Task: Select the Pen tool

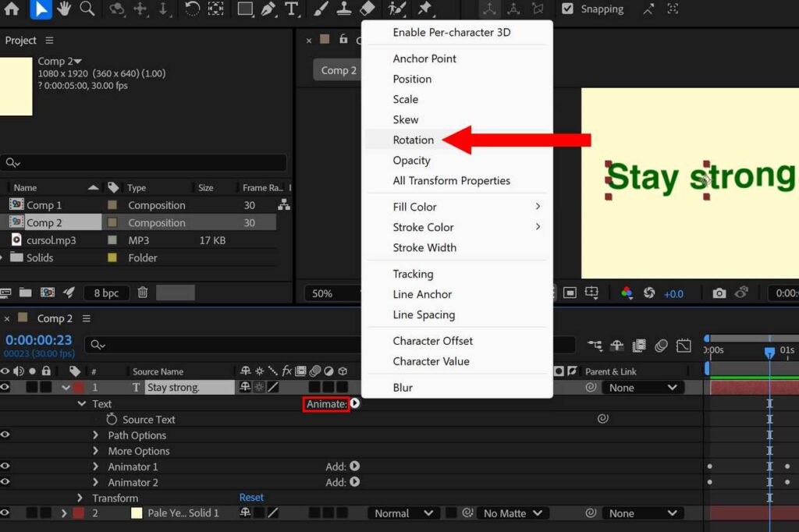Action: click(x=268, y=9)
